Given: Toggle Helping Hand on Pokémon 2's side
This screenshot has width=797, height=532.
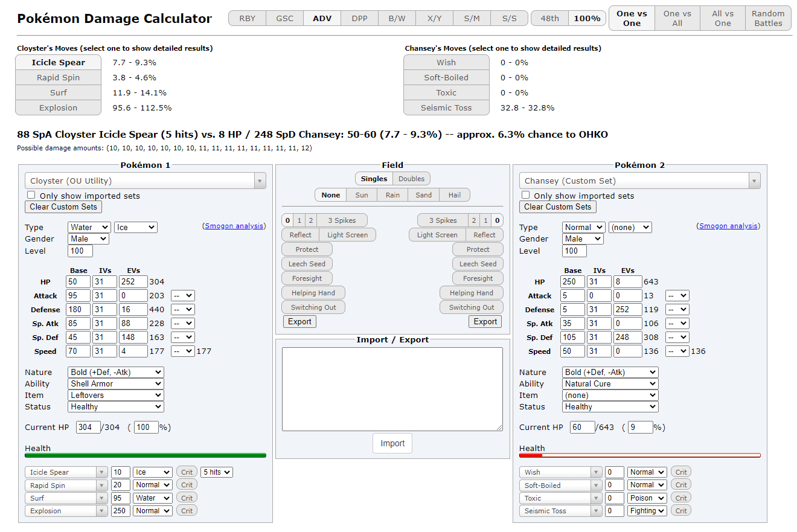Looking at the screenshot, I should pyautogui.click(x=471, y=293).
